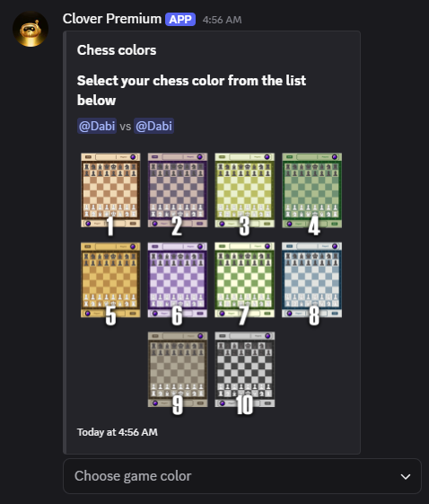Click the Clover Premium bot avatar

pos(31,30)
